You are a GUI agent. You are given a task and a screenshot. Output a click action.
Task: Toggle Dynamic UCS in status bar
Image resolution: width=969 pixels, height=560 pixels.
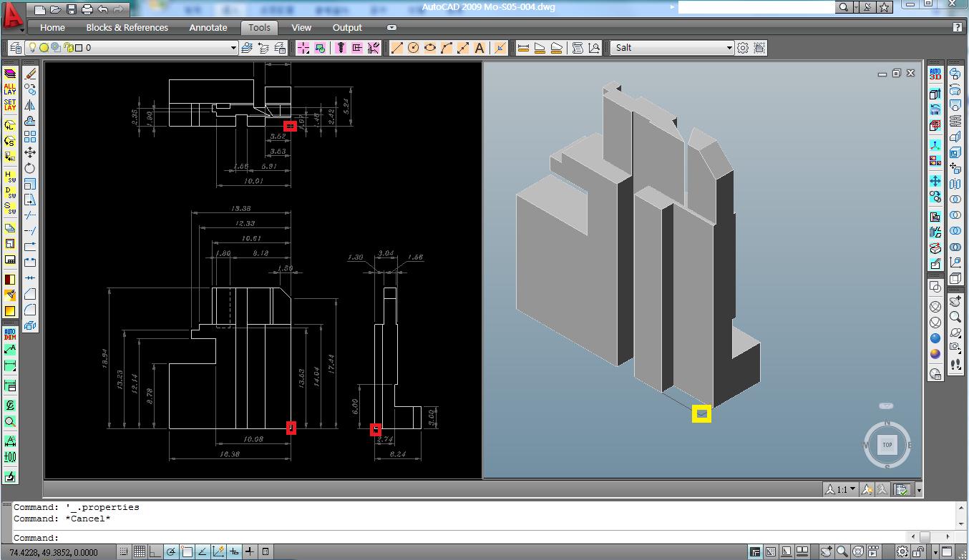pyautogui.click(x=218, y=551)
